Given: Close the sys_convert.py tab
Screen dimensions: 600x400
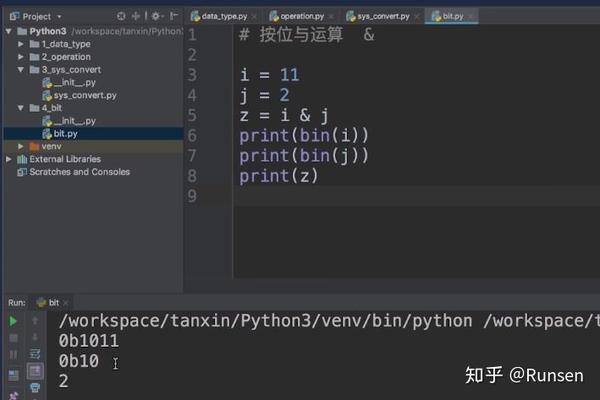Looking at the screenshot, I should [x=417, y=17].
